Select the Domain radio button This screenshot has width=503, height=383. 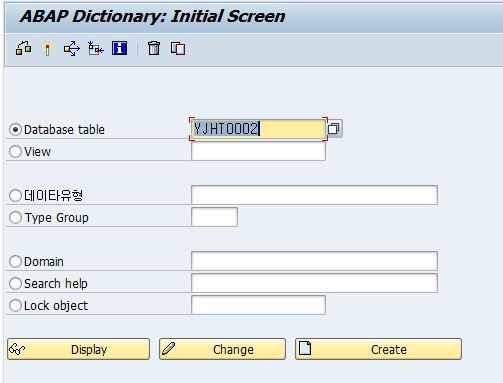point(15,262)
